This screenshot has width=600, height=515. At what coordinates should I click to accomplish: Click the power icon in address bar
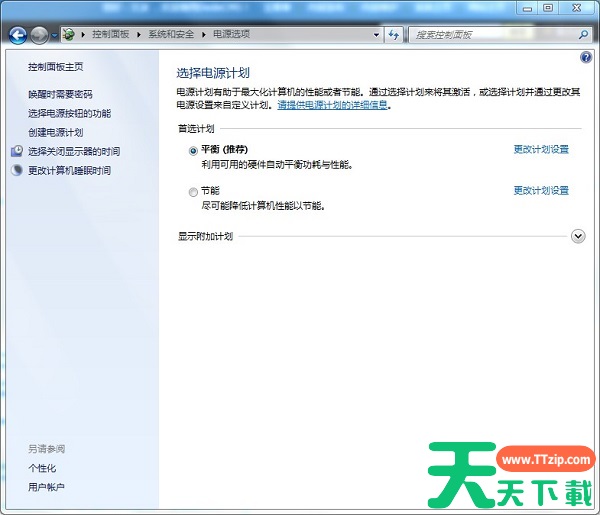click(68, 35)
